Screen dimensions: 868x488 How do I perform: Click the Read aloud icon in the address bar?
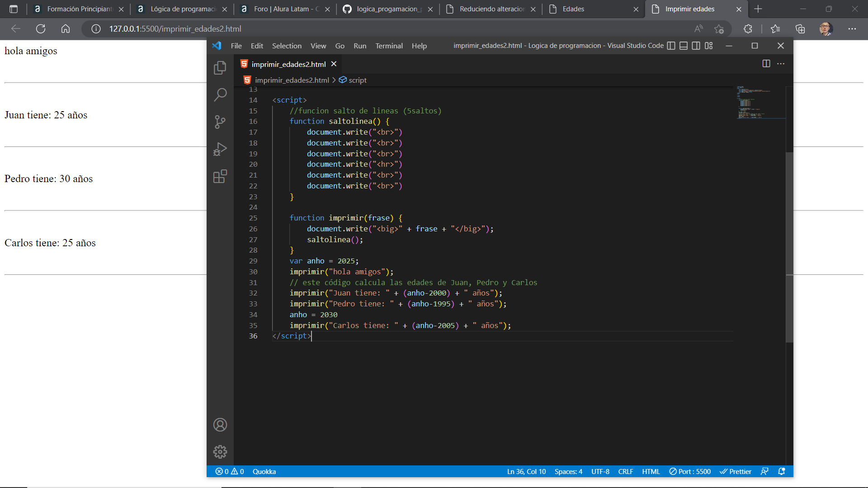[698, 29]
